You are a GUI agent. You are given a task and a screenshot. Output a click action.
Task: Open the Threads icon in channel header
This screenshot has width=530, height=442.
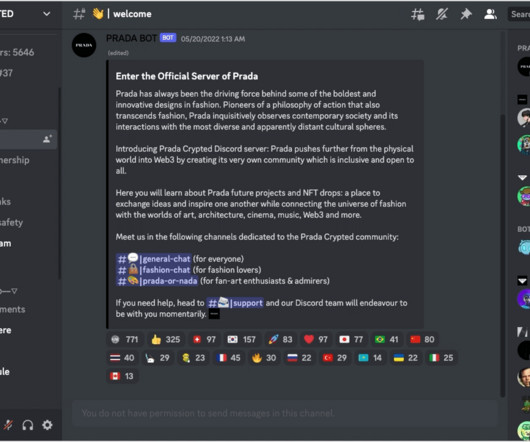coord(418,14)
